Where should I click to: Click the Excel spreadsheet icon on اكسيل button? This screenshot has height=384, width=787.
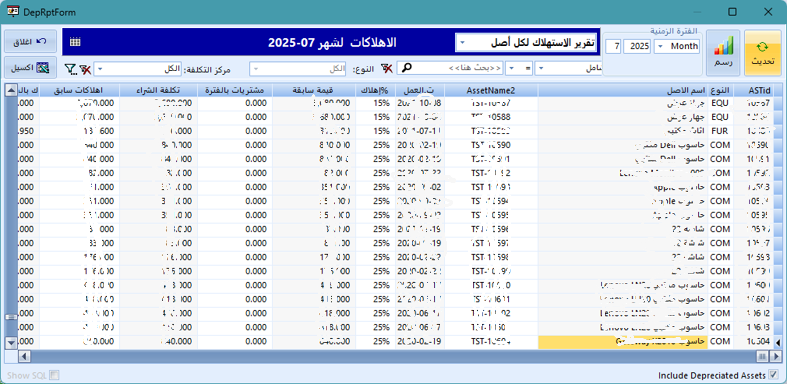[x=44, y=68]
